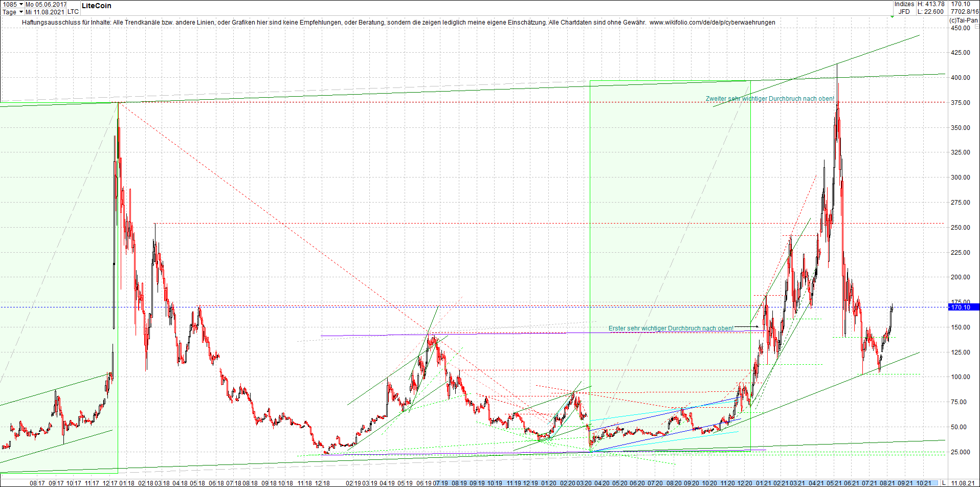Click the blue 170.10 price marker on axis
This screenshot has height=487, width=980.
click(964, 307)
